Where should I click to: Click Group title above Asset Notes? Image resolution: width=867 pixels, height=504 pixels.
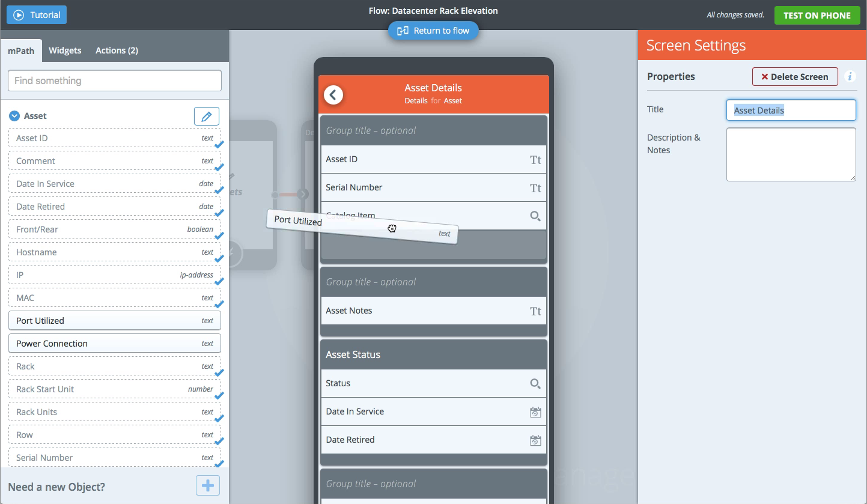point(434,282)
